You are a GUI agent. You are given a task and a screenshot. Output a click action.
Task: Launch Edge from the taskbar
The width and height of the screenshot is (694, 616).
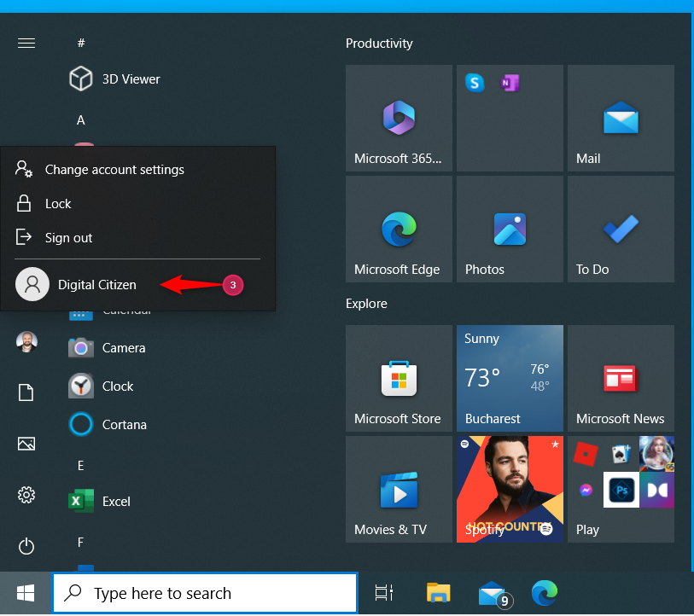pos(545,593)
